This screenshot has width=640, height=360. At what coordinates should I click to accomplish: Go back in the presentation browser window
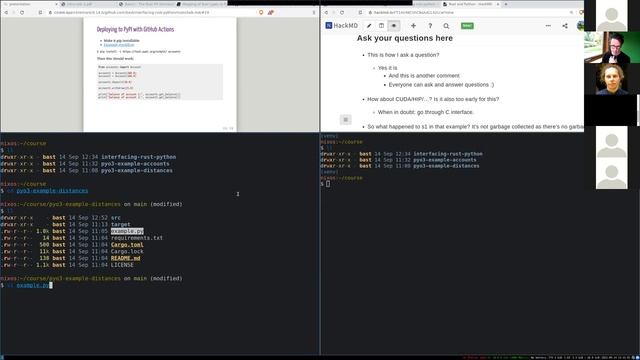pos(6,13)
